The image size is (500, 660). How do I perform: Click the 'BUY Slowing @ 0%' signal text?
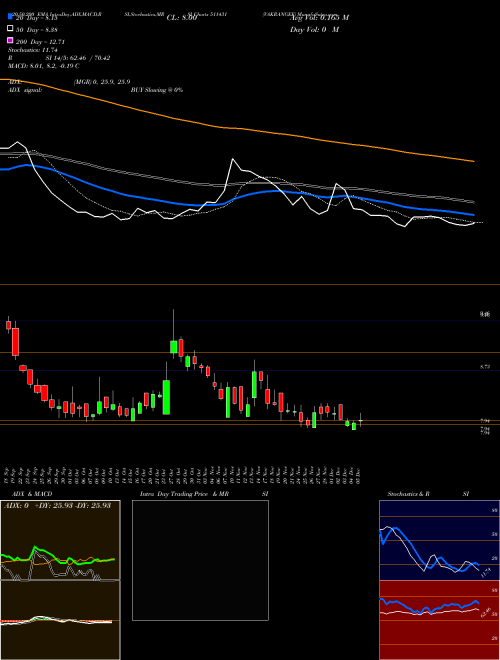(x=157, y=90)
